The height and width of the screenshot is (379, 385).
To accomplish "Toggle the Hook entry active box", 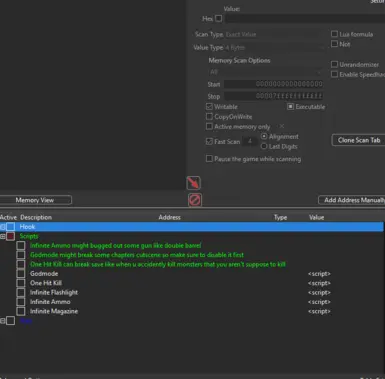I will pyautogui.click(x=10, y=227).
